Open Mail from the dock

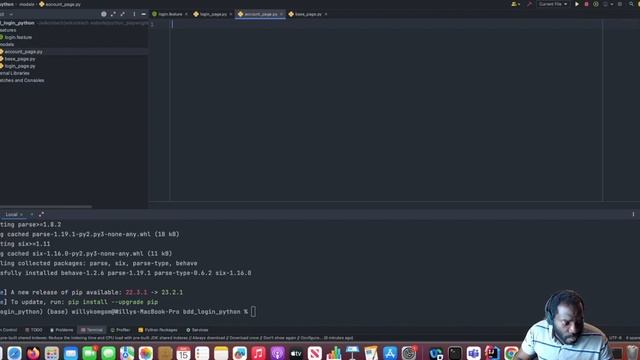(x=71, y=353)
